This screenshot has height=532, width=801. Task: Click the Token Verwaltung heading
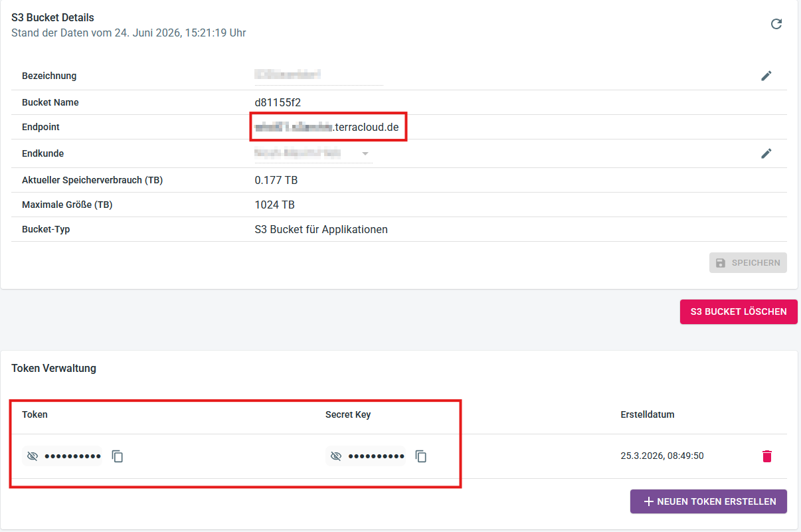(54, 368)
